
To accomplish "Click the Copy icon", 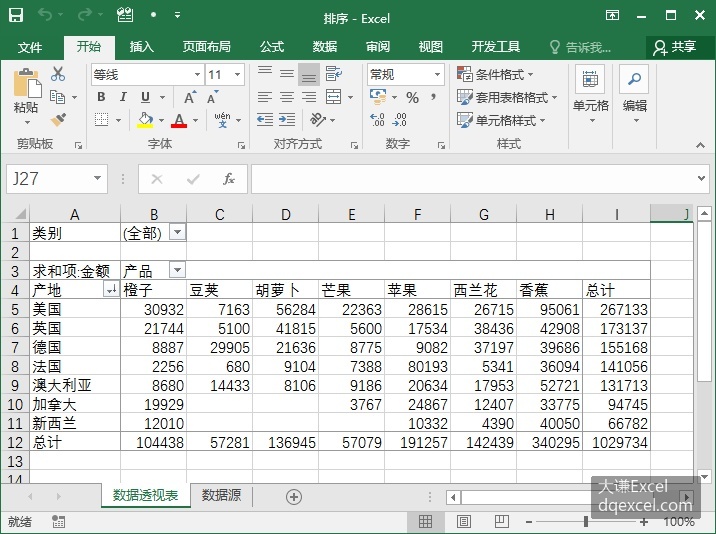I will (58, 97).
